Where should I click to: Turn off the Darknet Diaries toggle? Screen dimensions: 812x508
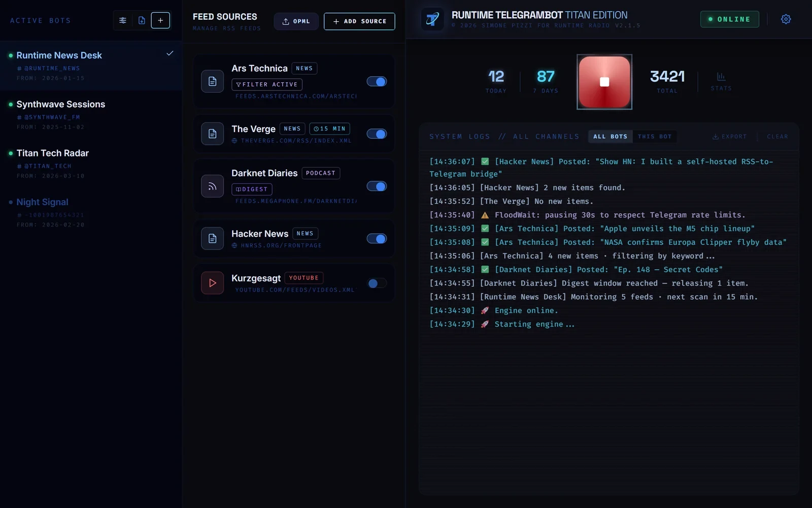coord(377,186)
